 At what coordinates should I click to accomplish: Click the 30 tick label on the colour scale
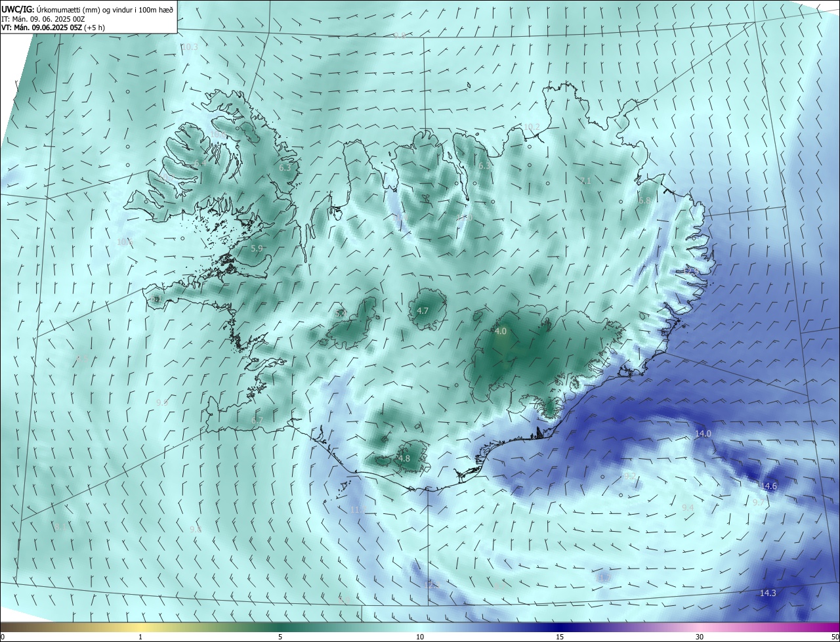(700, 637)
